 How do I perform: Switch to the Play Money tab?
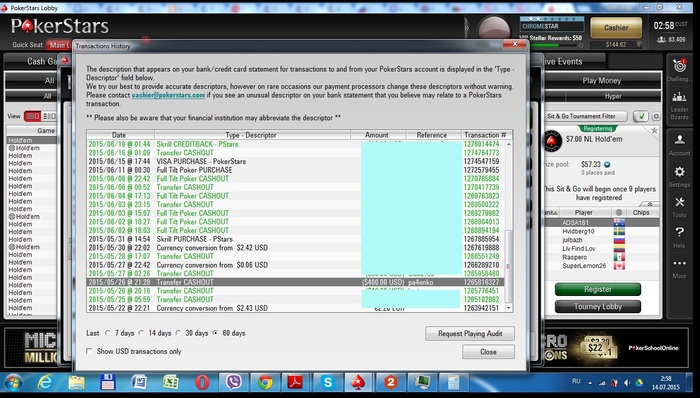point(601,81)
